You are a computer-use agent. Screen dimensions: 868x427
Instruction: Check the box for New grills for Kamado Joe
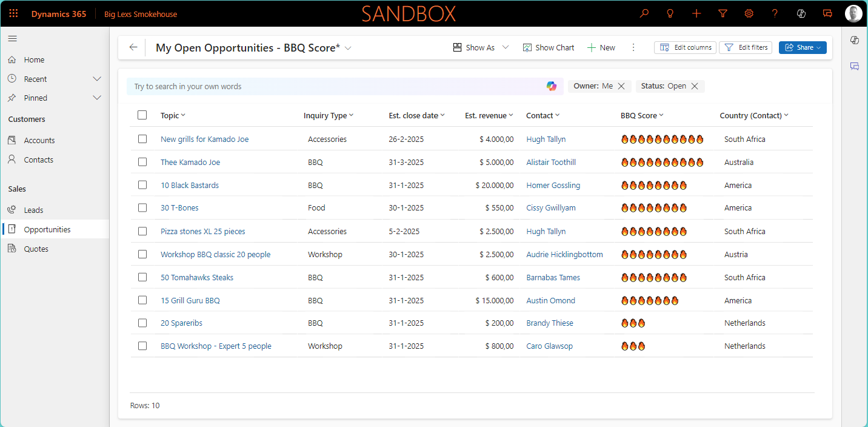[x=142, y=139]
